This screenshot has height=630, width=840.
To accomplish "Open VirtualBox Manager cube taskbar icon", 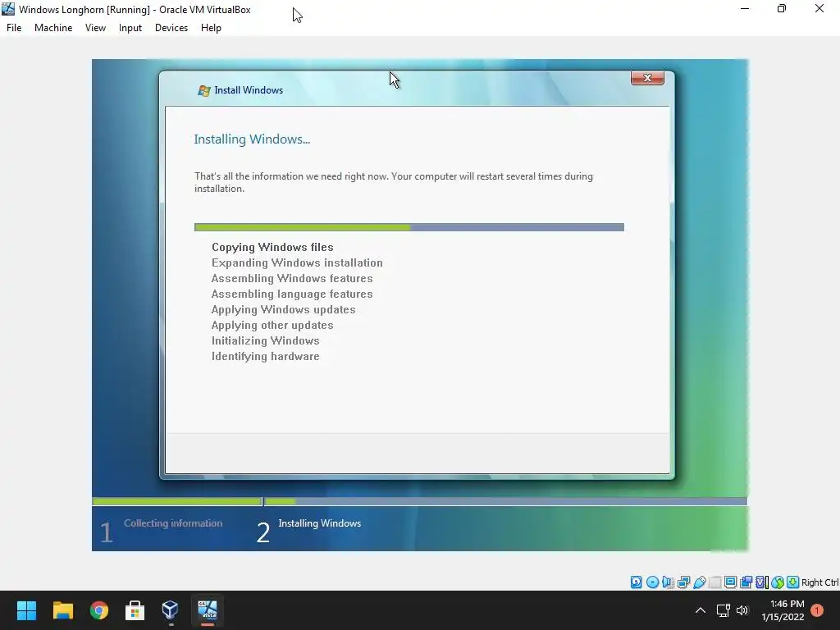I will (171, 610).
